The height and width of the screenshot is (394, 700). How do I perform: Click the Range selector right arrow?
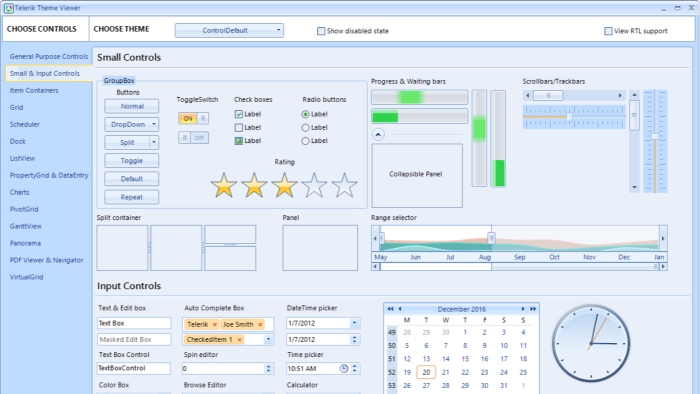[663, 238]
